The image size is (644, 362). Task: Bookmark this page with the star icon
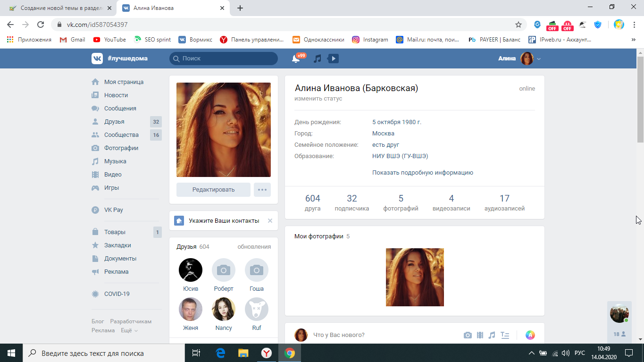518,25
